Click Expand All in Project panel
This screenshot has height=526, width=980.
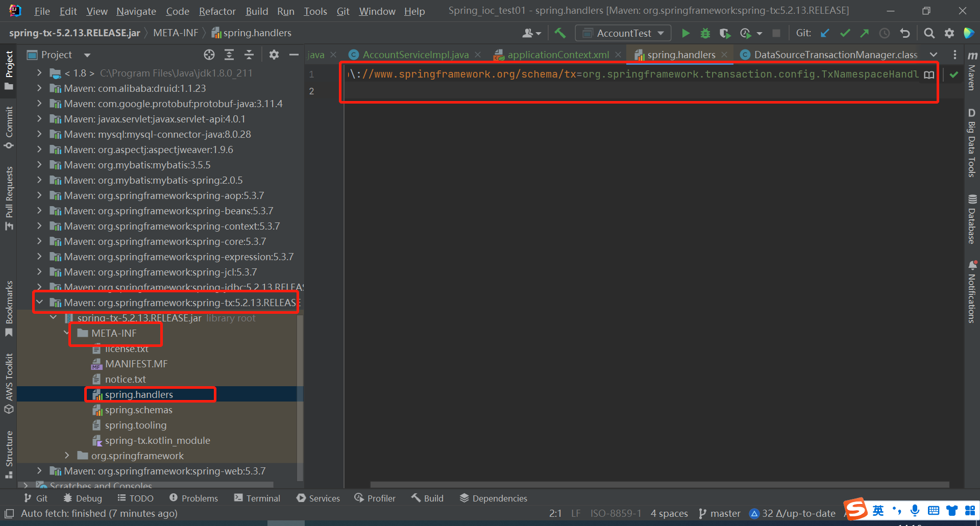click(x=229, y=55)
